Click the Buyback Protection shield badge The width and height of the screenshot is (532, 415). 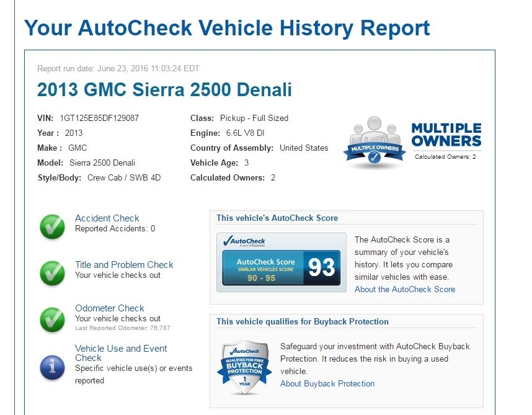pos(242,367)
